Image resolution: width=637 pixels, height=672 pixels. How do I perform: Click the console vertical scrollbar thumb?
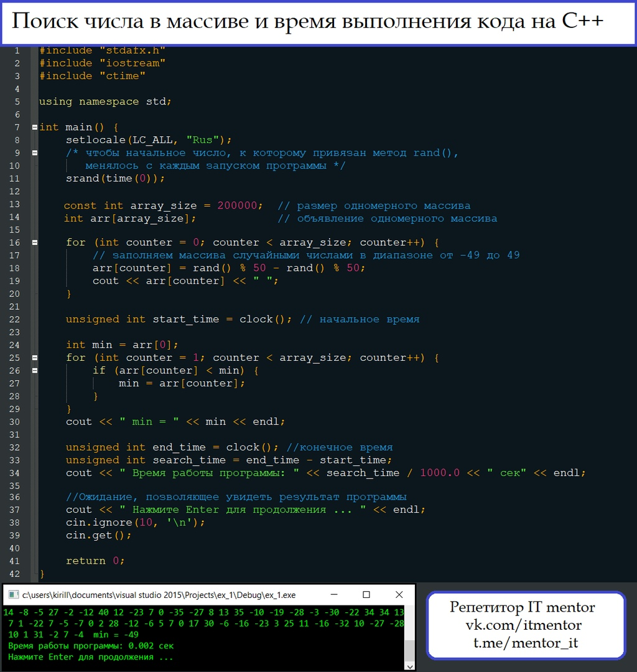pos(409,651)
